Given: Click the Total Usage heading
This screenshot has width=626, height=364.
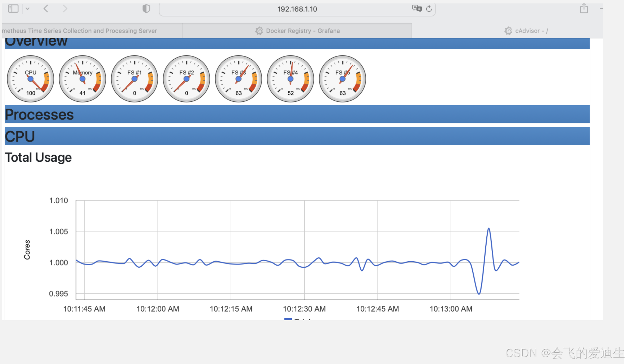Looking at the screenshot, I should click(38, 158).
